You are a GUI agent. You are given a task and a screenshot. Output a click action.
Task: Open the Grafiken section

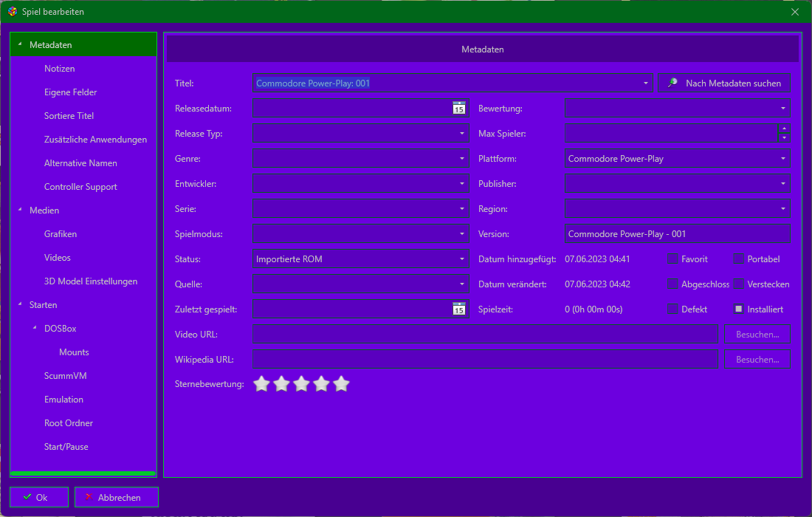(x=60, y=234)
